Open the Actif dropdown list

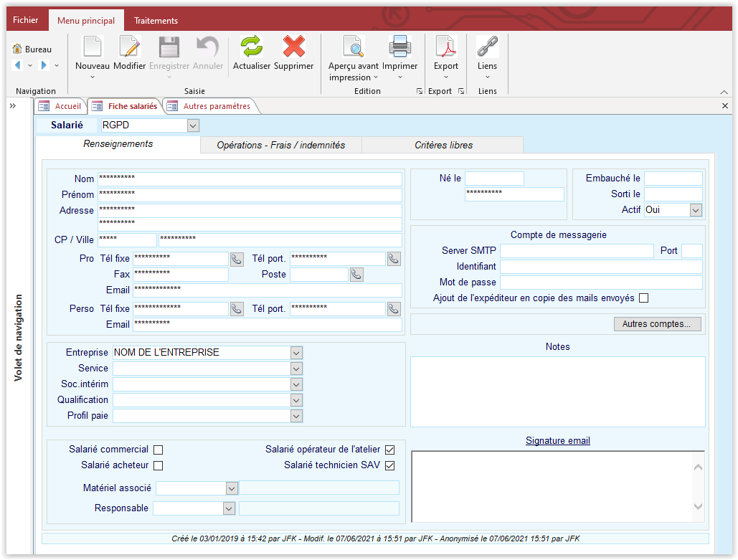point(695,210)
